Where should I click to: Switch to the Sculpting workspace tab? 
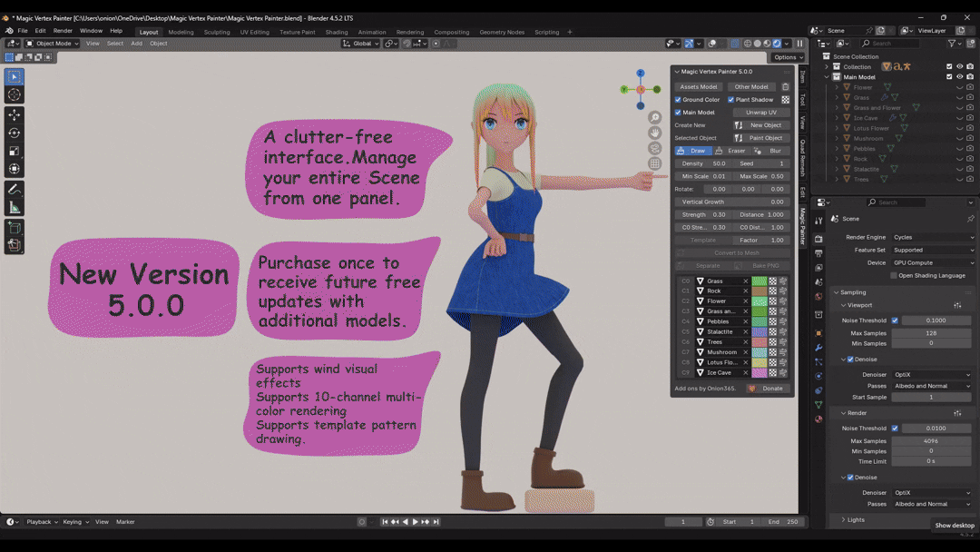tap(217, 32)
